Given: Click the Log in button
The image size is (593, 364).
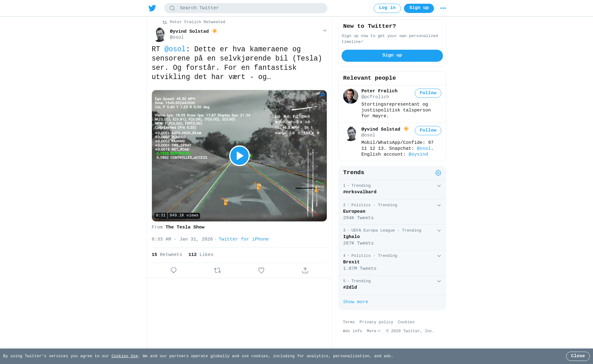Looking at the screenshot, I should tap(387, 8).
